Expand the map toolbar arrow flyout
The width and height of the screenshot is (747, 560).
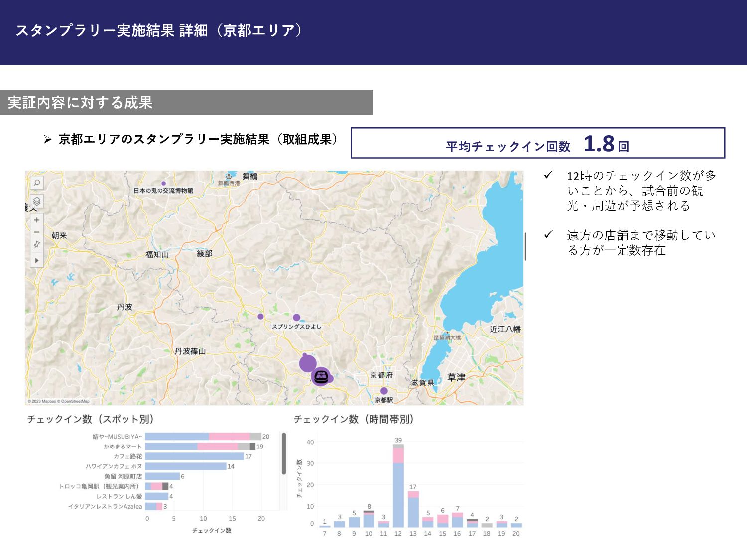click(x=37, y=260)
